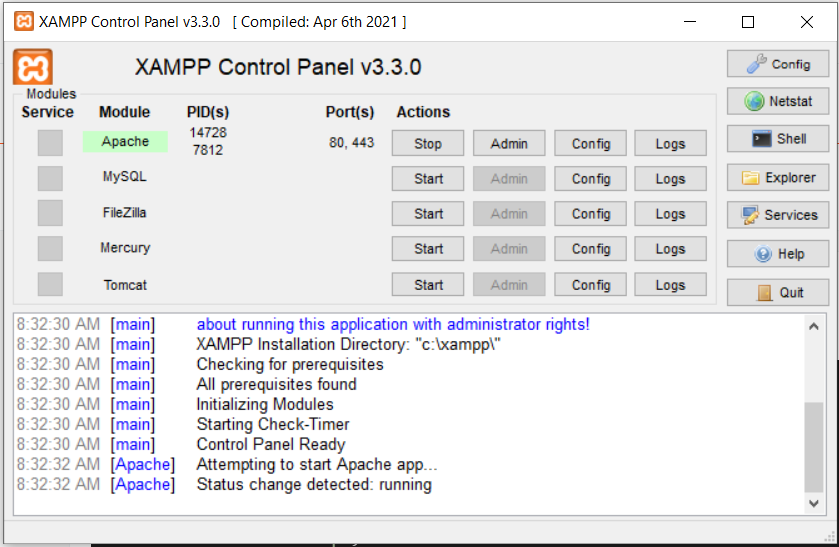Screen dimensions: 839x547
Task: Click blue administrator rights warning line
Action: [x=393, y=324]
